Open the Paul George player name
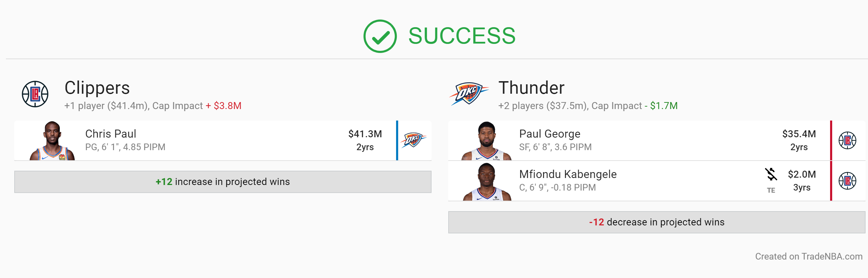This screenshot has width=868, height=278. pos(550,134)
